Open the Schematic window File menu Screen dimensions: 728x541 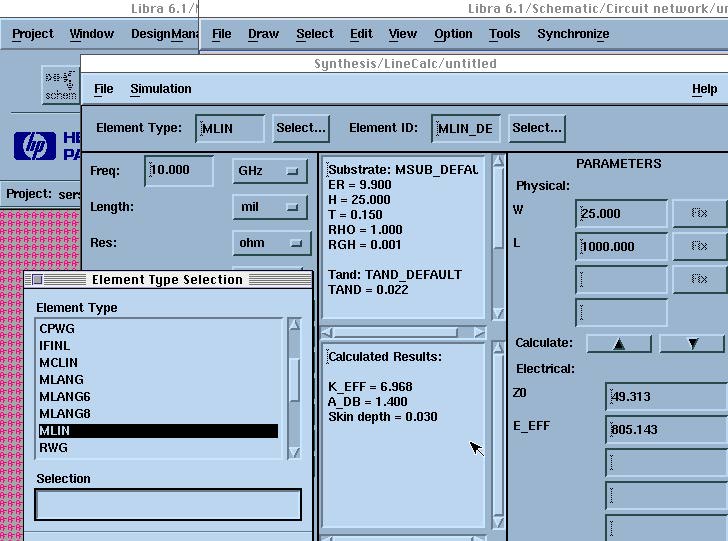click(x=221, y=34)
